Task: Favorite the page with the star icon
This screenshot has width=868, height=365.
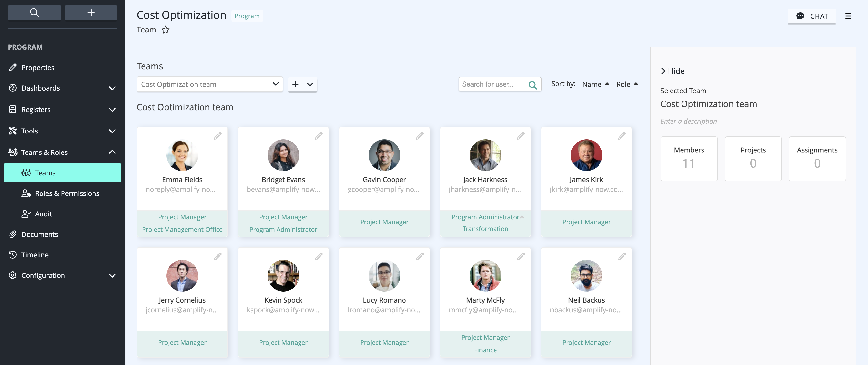Action: [166, 30]
